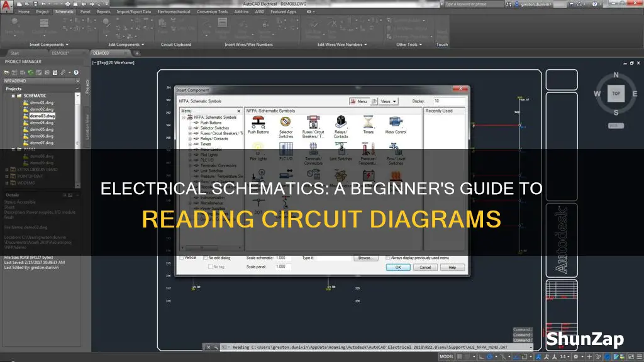
Task: Switch to the Reports ribbon tab
Action: 104,12
